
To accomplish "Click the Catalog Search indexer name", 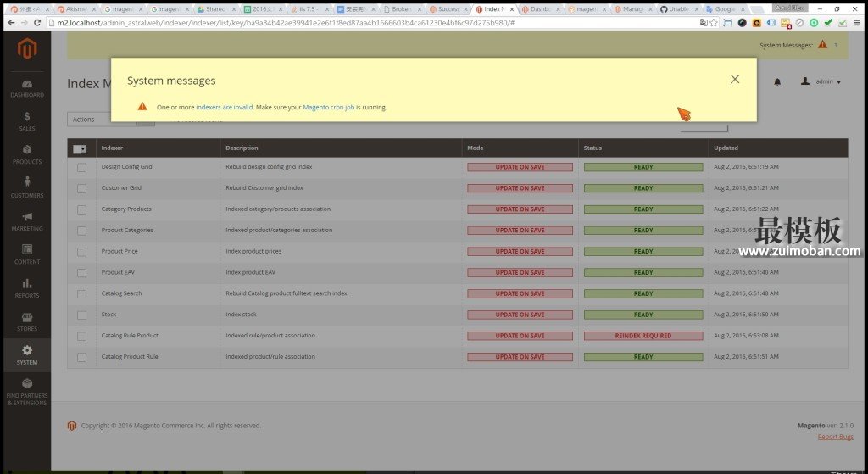I will (121, 293).
